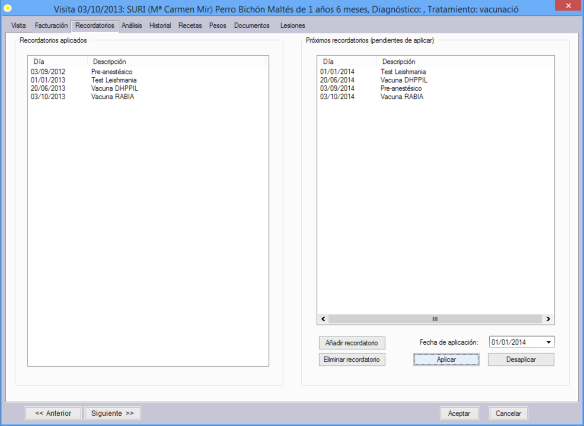The width and height of the screenshot is (584, 426).
Task: Switch to the Facturación tab
Action: [51, 25]
